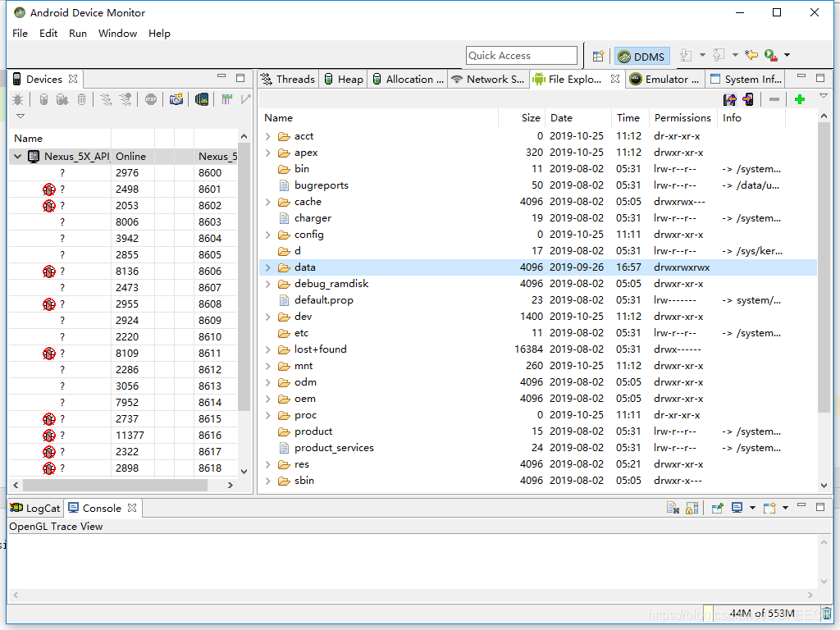This screenshot has height=630, width=840.
Task: Open the Run menu
Action: (78, 33)
